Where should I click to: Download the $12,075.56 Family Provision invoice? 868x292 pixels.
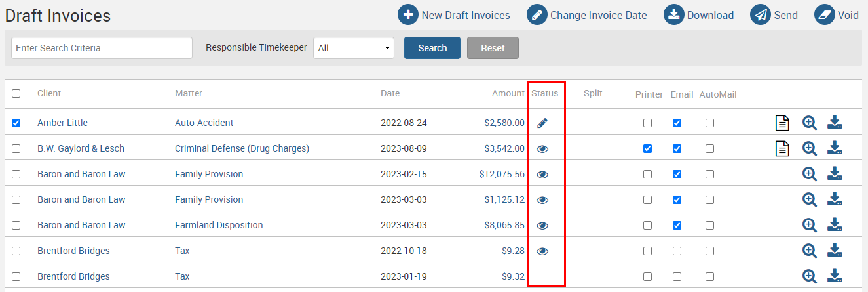(x=835, y=174)
